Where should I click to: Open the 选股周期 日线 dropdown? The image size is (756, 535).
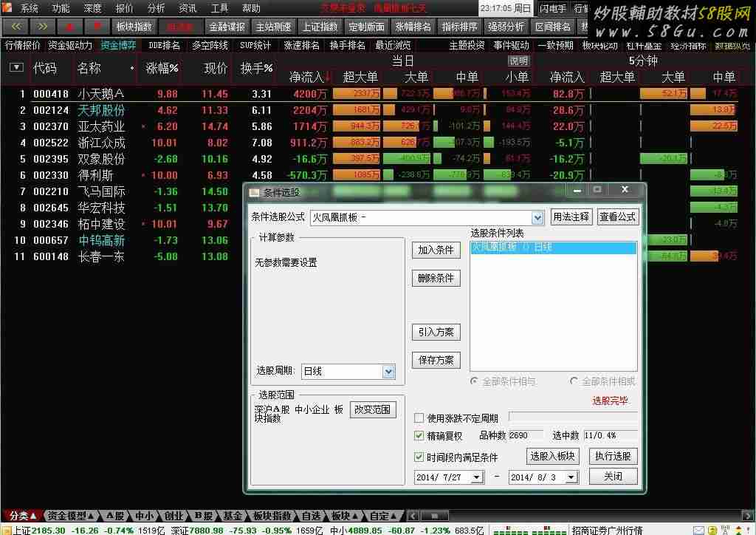(388, 372)
